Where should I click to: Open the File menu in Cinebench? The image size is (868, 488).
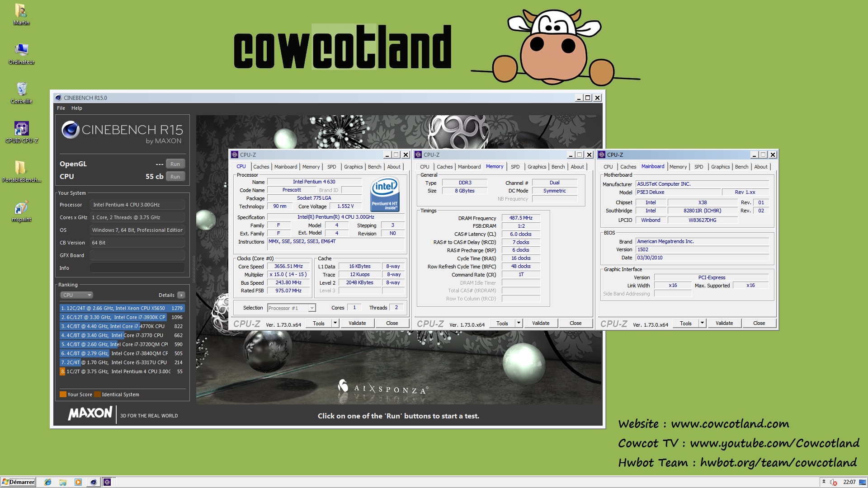(x=61, y=108)
